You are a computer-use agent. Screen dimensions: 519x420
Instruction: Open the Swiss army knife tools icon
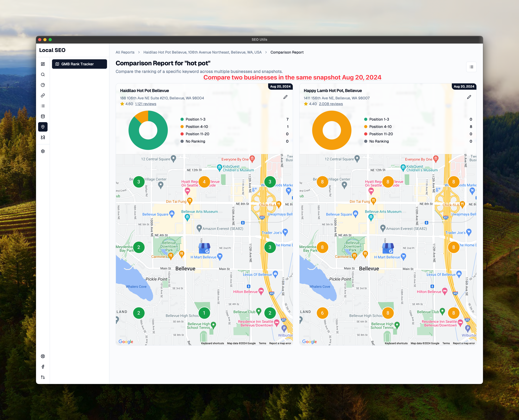click(x=43, y=137)
